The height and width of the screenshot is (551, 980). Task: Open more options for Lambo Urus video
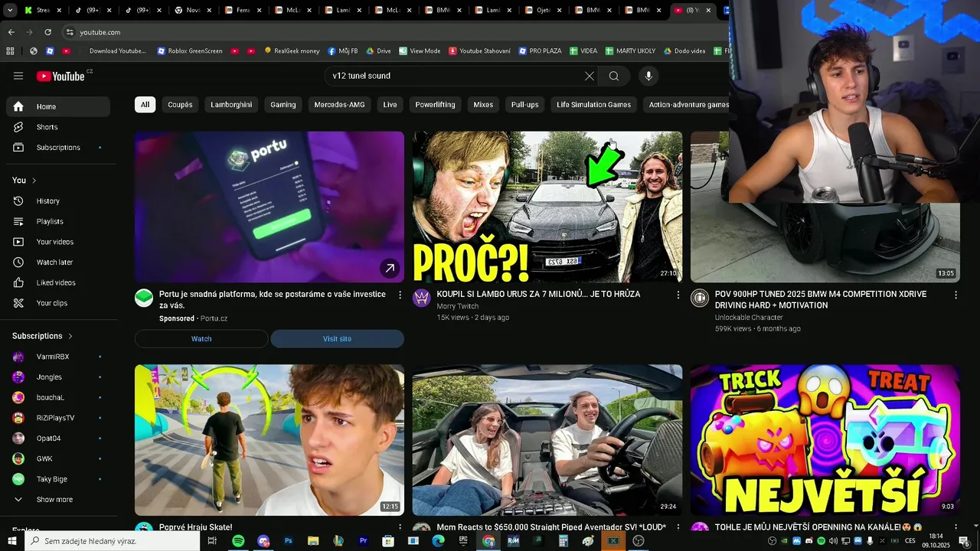[678, 295]
